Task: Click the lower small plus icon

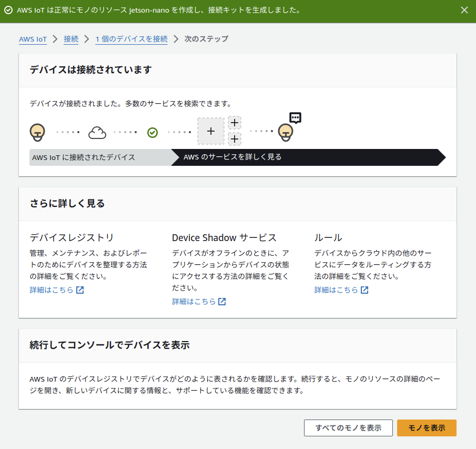Action: coord(234,139)
